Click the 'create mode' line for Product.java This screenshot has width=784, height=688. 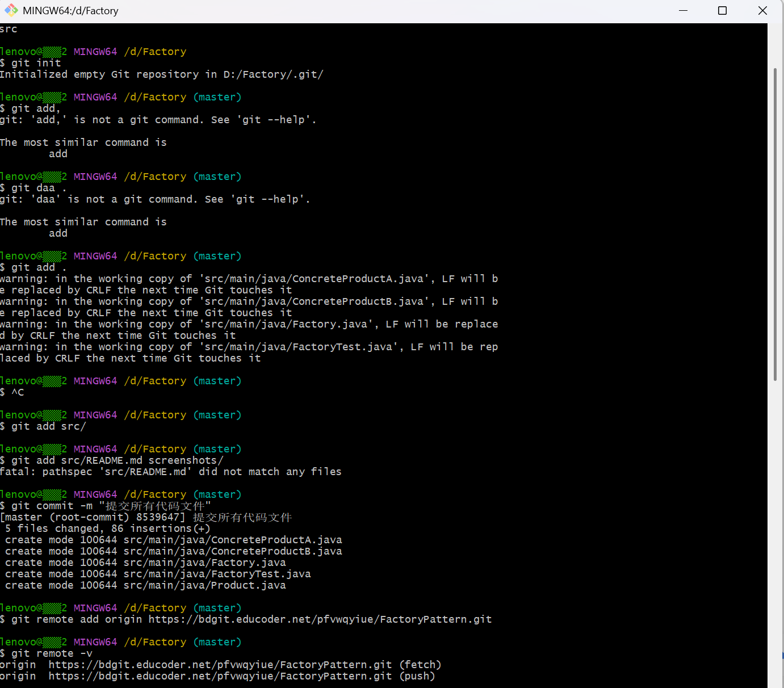[145, 585]
